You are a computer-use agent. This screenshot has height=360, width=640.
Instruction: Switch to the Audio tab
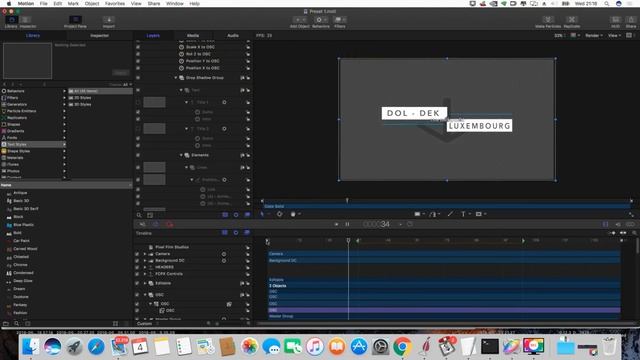[x=233, y=36]
